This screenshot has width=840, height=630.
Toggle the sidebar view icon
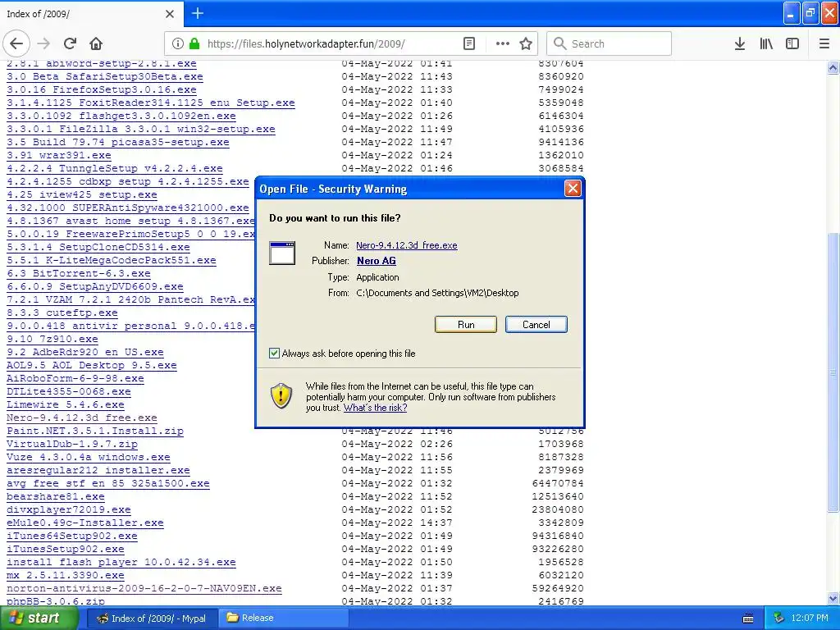click(792, 43)
